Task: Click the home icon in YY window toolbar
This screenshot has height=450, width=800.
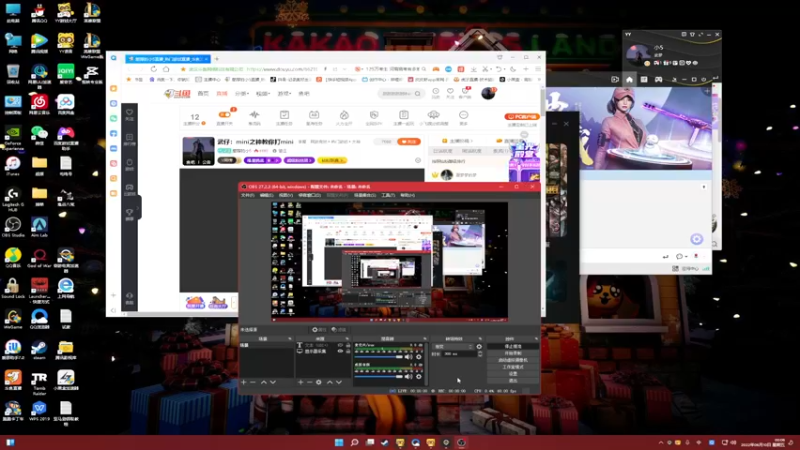Action: coord(629,80)
